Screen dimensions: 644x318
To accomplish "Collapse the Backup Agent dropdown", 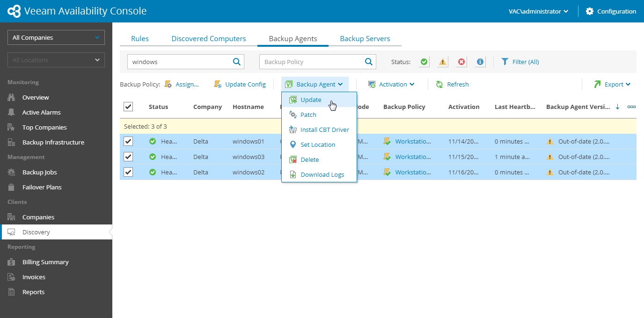I will [x=315, y=84].
